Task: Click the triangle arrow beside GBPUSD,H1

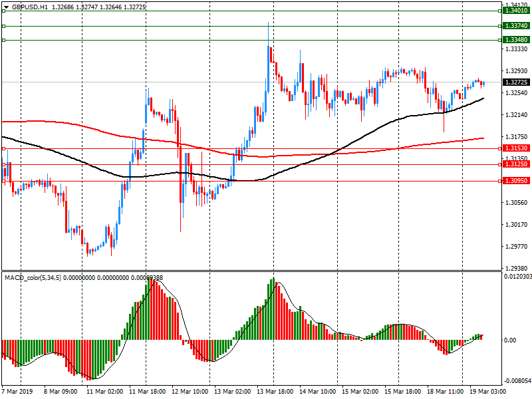Action: pos(6,6)
